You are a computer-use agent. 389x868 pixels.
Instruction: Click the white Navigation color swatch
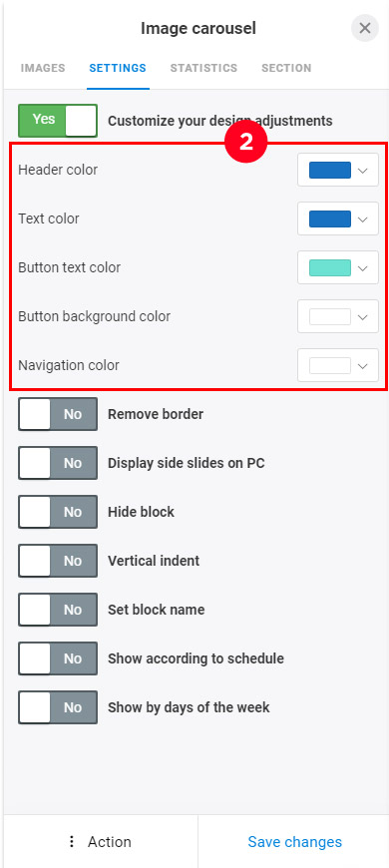330,365
